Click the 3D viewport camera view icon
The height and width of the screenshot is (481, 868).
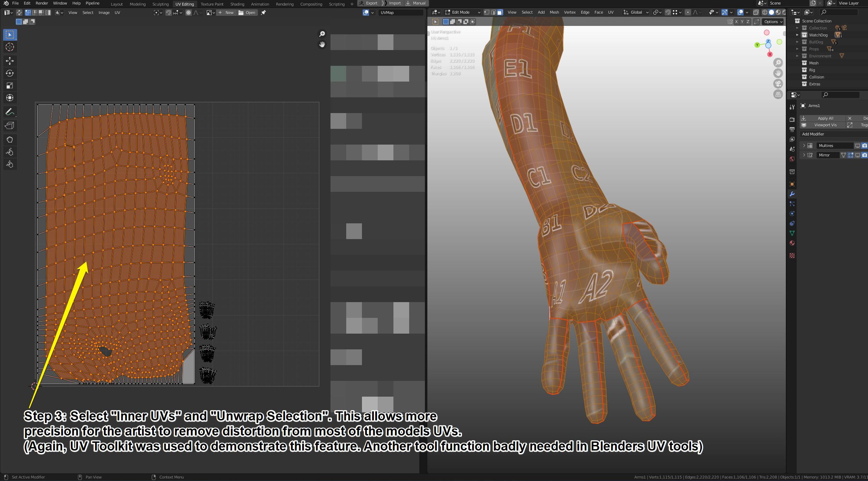[x=778, y=84]
